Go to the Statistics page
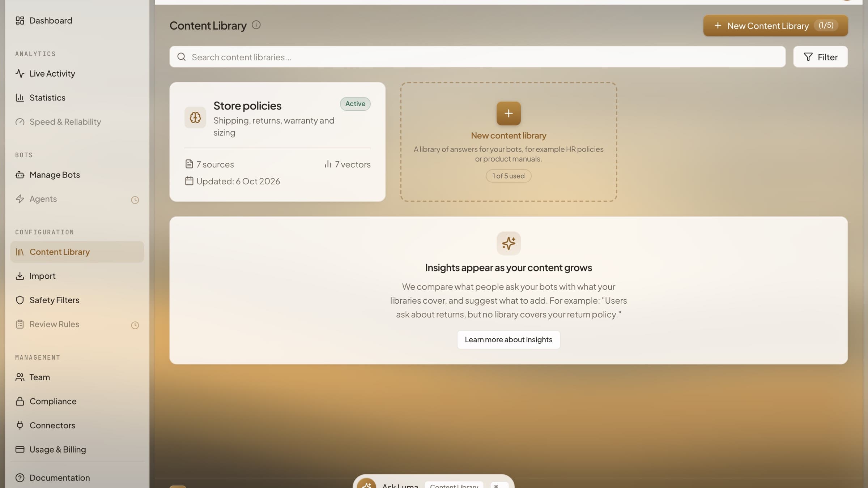 click(77, 98)
